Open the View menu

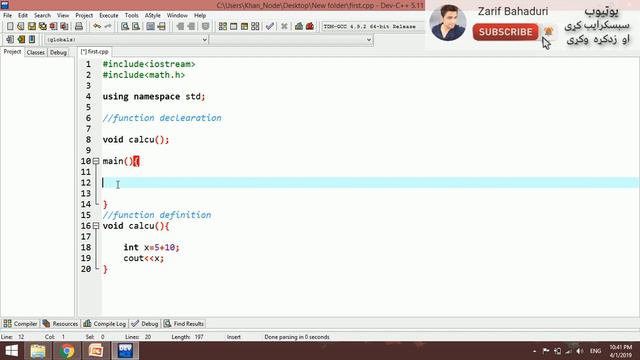tap(63, 15)
